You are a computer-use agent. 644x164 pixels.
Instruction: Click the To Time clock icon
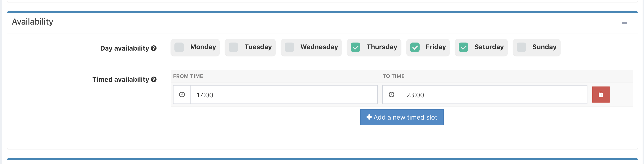pos(391,95)
